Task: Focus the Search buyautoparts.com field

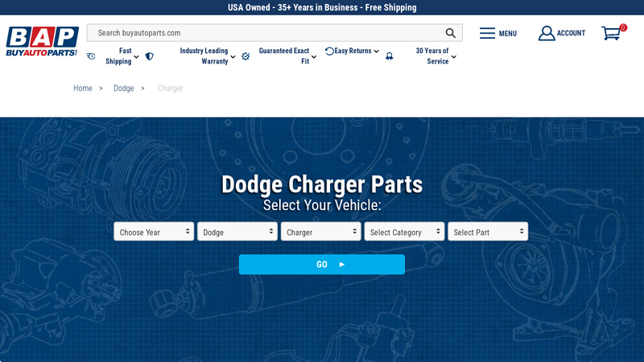Action: pyautogui.click(x=275, y=33)
